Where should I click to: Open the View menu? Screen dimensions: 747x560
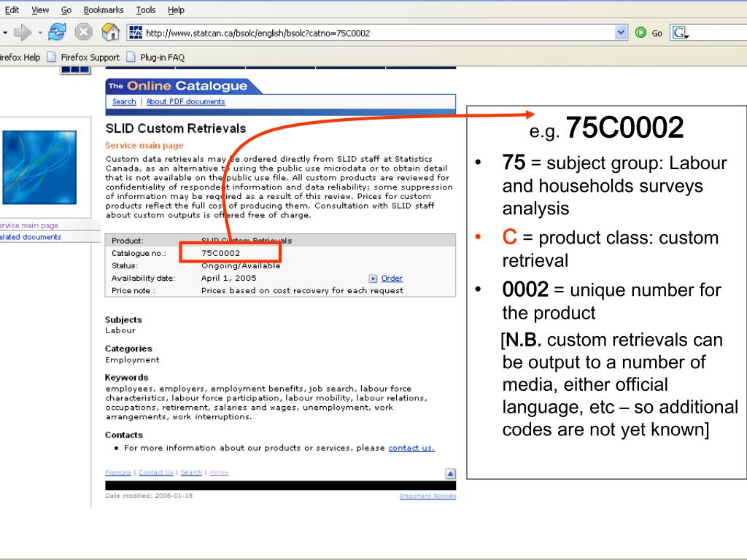40,10
